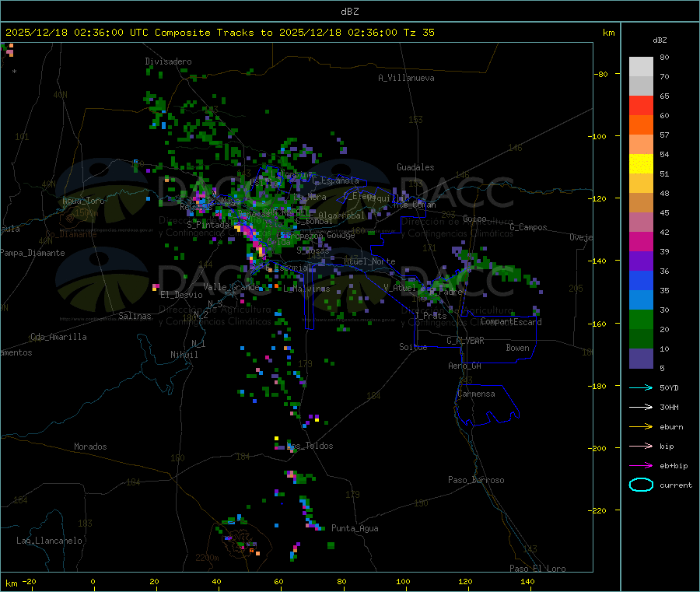Pick the slate purple 5-10 dBZ swatch
This screenshot has width=700, height=592.
[x=641, y=359]
